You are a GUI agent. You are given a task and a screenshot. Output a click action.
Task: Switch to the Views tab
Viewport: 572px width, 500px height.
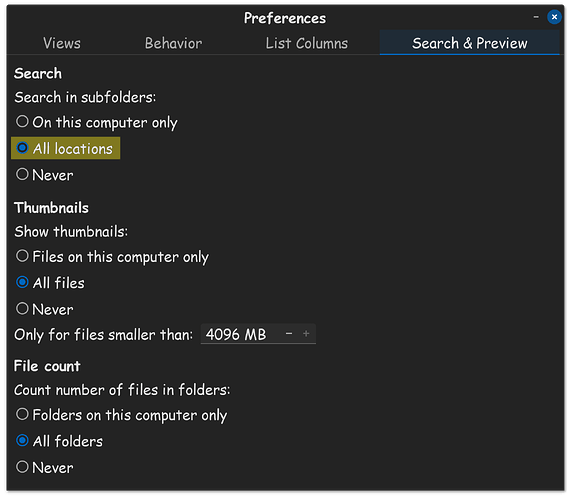(x=62, y=43)
